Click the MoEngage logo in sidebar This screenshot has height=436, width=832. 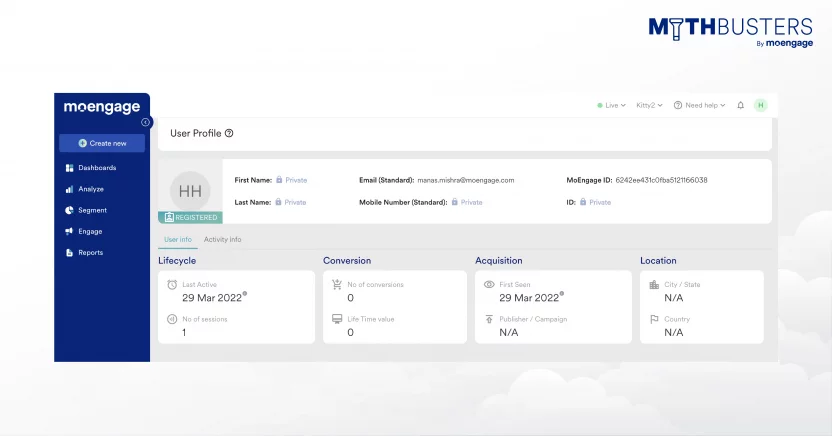pos(102,108)
